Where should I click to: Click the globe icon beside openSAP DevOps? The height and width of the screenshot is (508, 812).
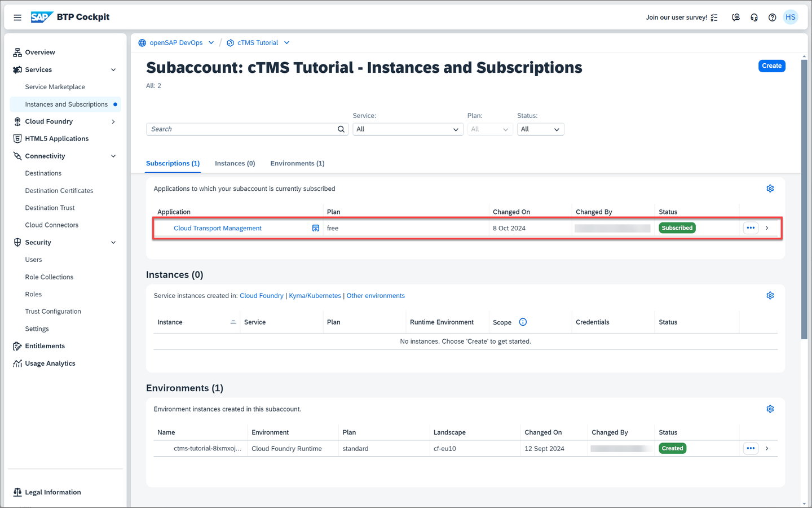[x=142, y=43]
